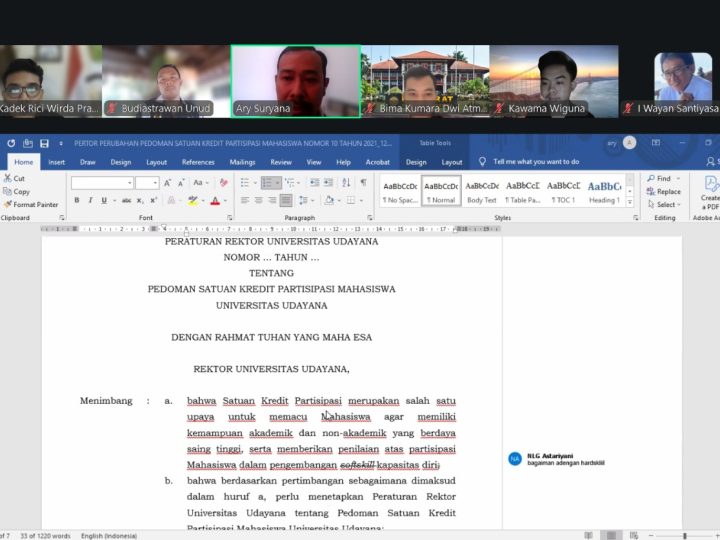
Task: Apply the Body Text style
Action: pyautogui.click(x=482, y=191)
